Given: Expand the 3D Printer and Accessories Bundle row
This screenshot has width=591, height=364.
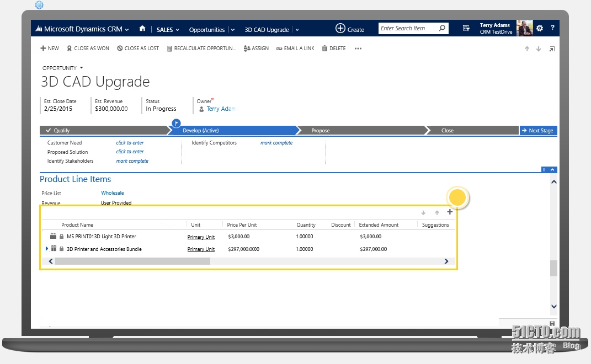Looking at the screenshot, I should pyautogui.click(x=46, y=248).
